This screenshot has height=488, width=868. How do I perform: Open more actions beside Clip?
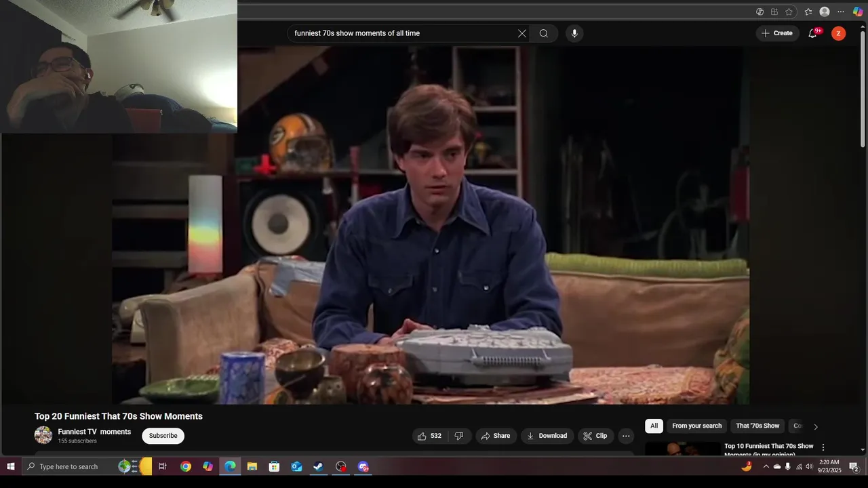tap(627, 436)
